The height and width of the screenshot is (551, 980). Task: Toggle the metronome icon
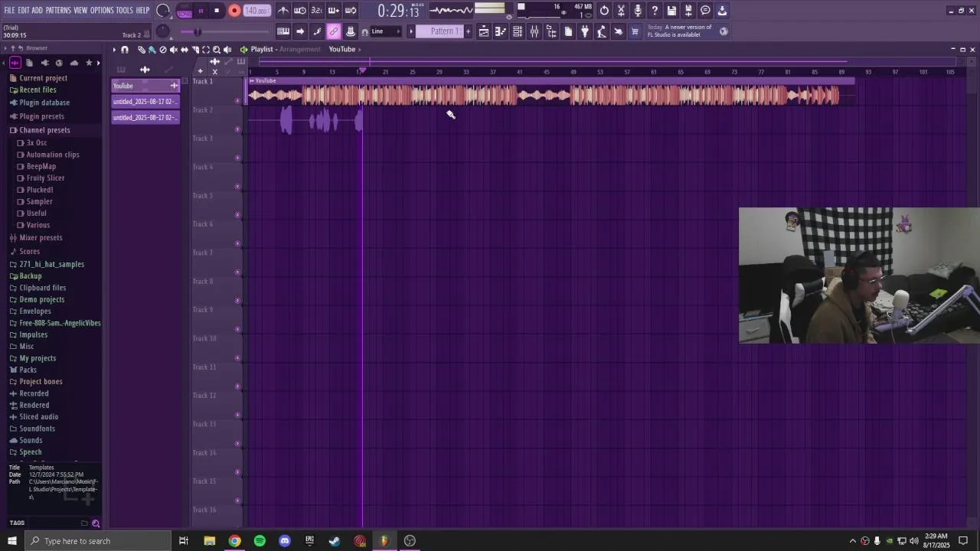click(283, 11)
